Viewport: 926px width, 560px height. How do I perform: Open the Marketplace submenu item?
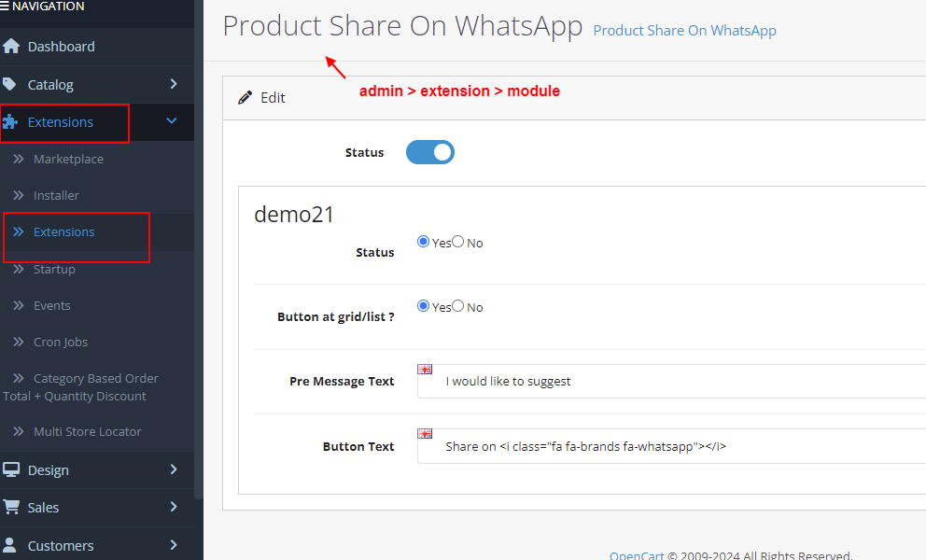(x=97, y=159)
